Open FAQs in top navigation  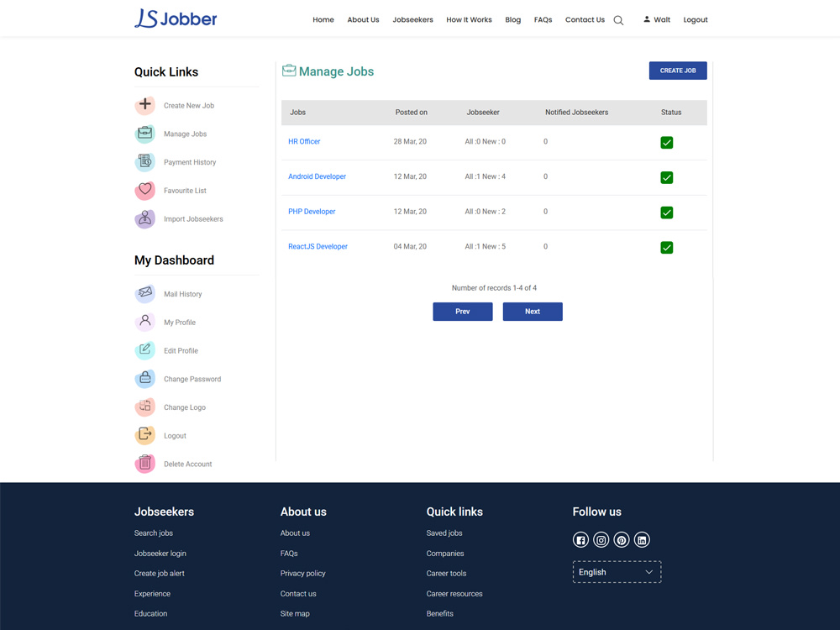click(543, 20)
